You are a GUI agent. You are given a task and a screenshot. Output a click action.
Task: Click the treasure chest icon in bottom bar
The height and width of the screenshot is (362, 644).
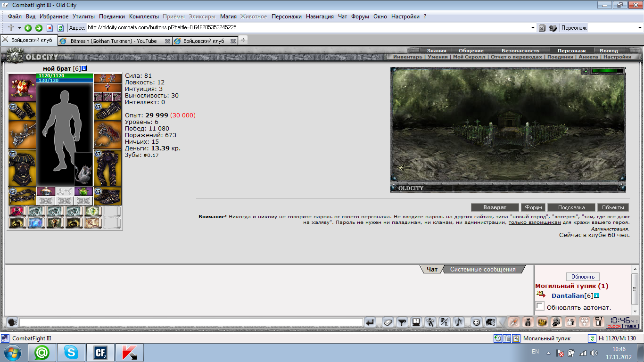(x=542, y=322)
